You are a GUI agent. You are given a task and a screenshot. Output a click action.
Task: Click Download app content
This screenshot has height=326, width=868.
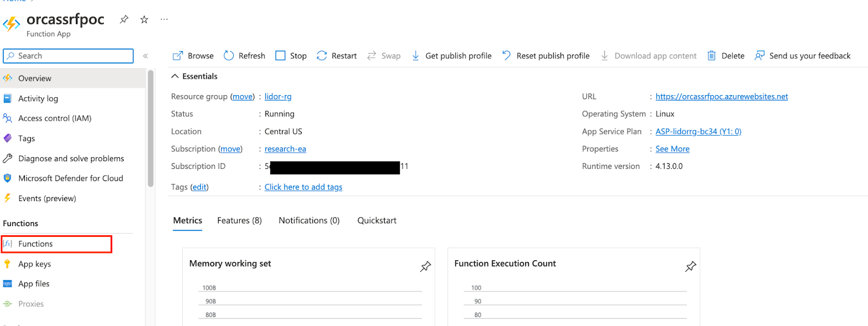click(648, 56)
